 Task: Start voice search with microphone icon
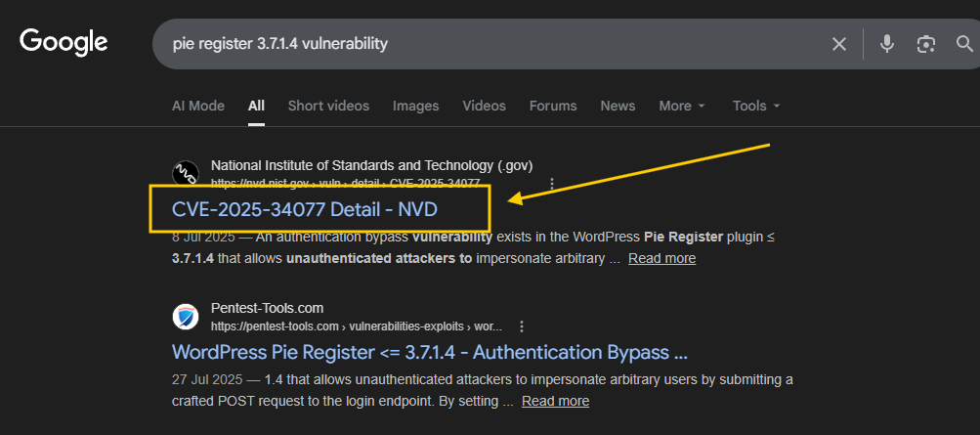tap(887, 44)
